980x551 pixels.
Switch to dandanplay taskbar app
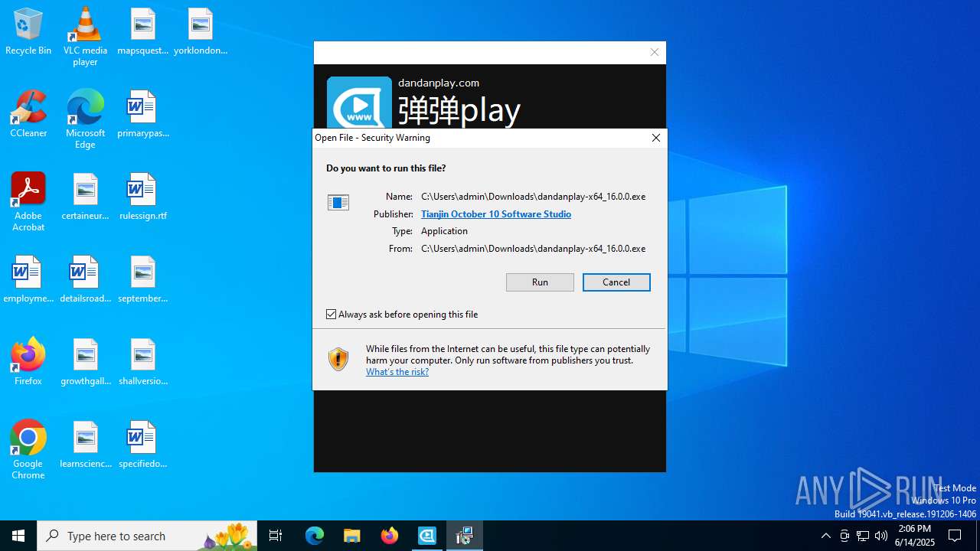tap(427, 536)
